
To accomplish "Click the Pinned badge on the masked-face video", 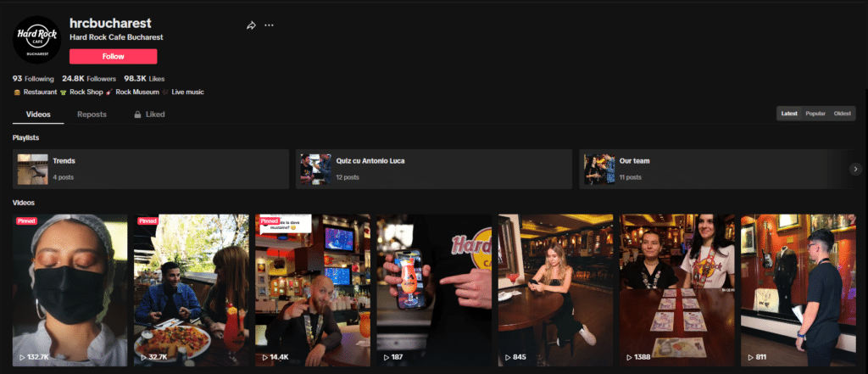I will click(26, 220).
